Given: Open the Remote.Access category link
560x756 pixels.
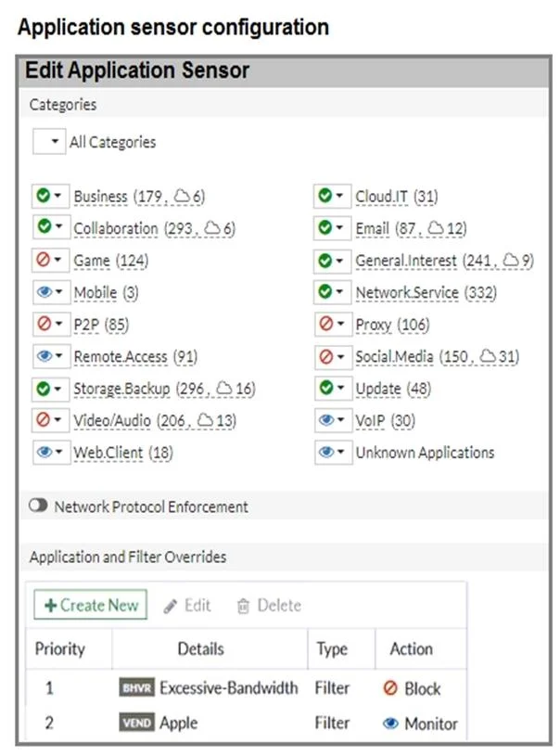Looking at the screenshot, I should pyautogui.click(x=120, y=356).
